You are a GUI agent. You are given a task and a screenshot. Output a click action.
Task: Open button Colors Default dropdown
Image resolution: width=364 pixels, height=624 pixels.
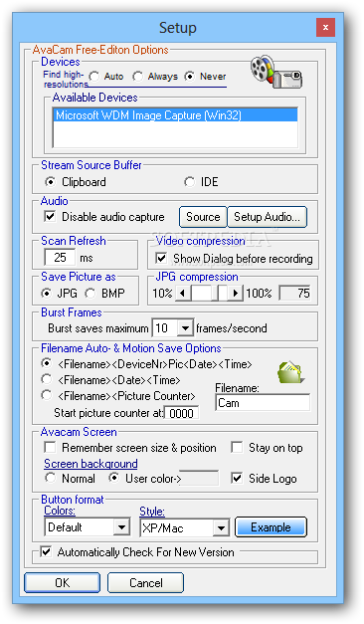coord(121,527)
